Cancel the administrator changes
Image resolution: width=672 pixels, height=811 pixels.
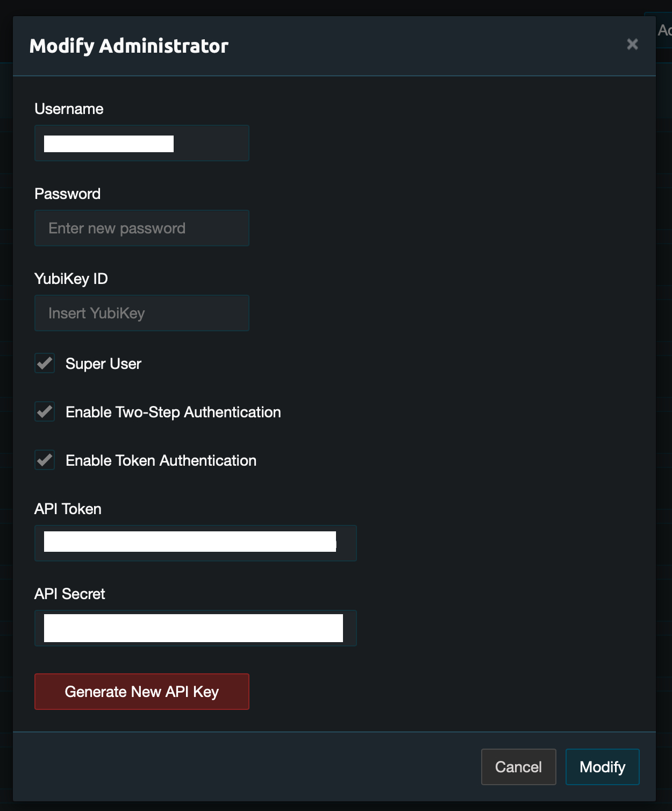[x=518, y=767]
